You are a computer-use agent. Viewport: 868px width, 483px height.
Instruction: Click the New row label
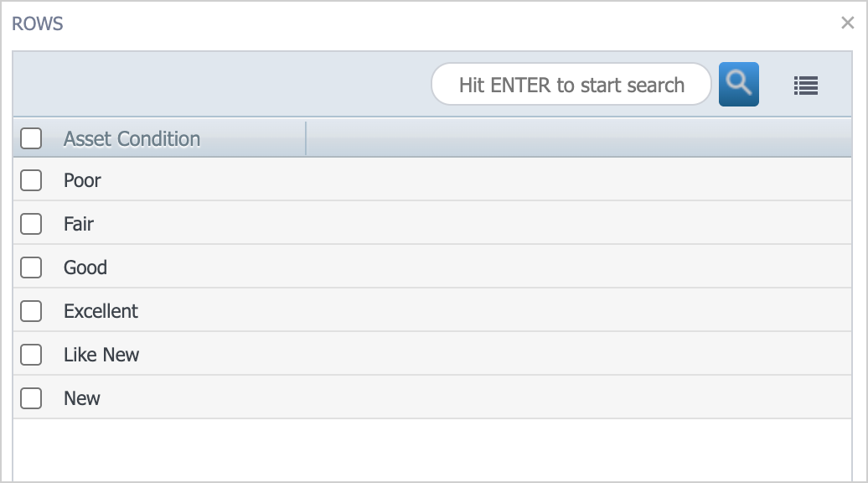[x=82, y=398]
